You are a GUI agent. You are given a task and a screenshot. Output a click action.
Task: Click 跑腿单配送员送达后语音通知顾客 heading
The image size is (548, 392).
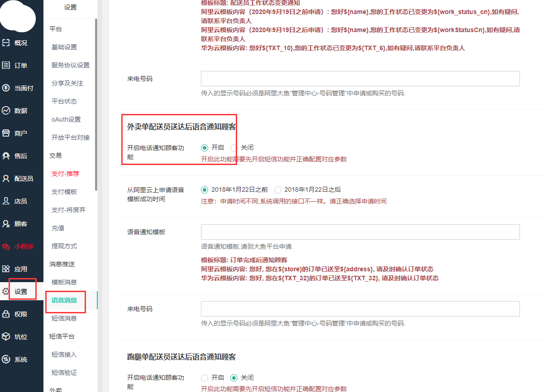(181, 357)
